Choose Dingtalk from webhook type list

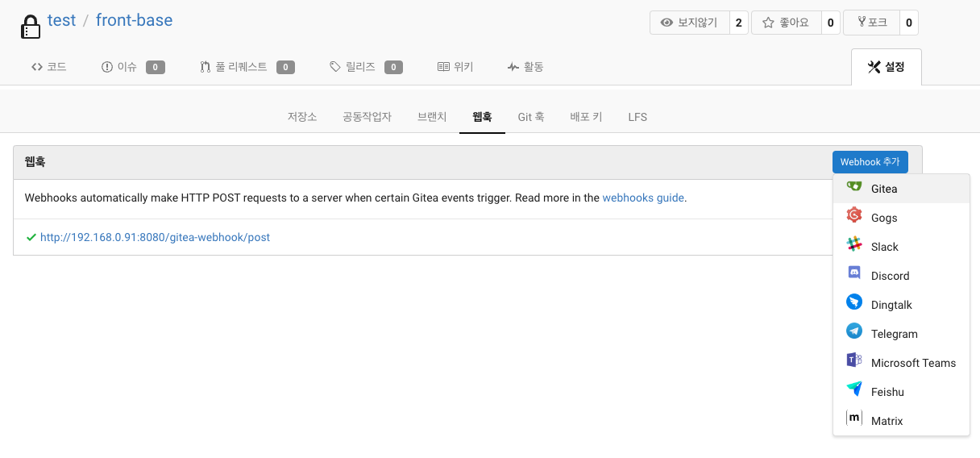tap(901, 305)
